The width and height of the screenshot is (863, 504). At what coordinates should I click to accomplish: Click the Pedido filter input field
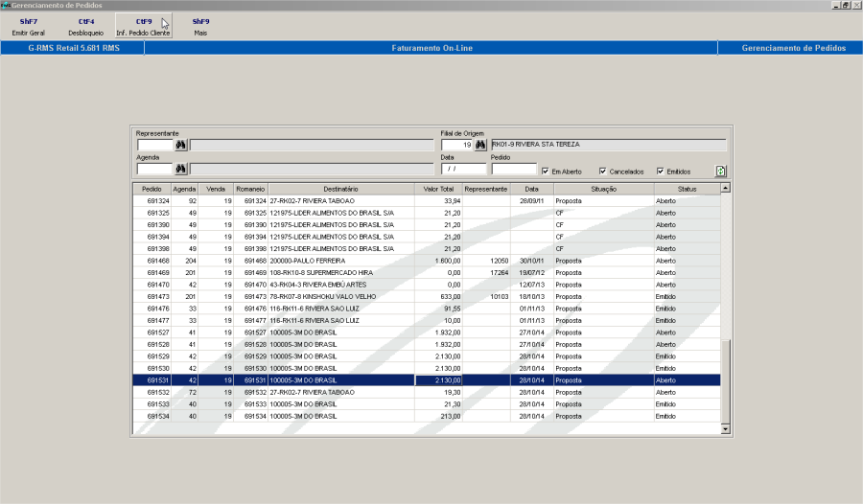[x=514, y=169]
